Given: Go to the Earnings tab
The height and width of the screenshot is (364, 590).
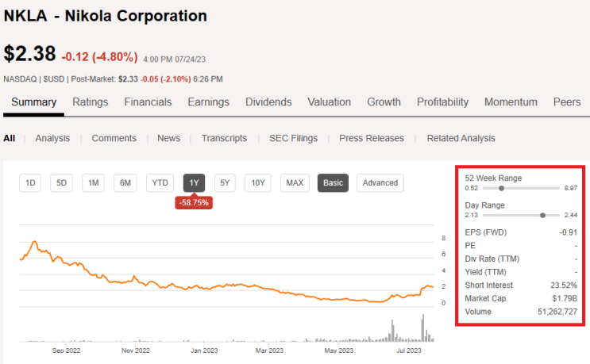Looking at the screenshot, I should point(209,102).
